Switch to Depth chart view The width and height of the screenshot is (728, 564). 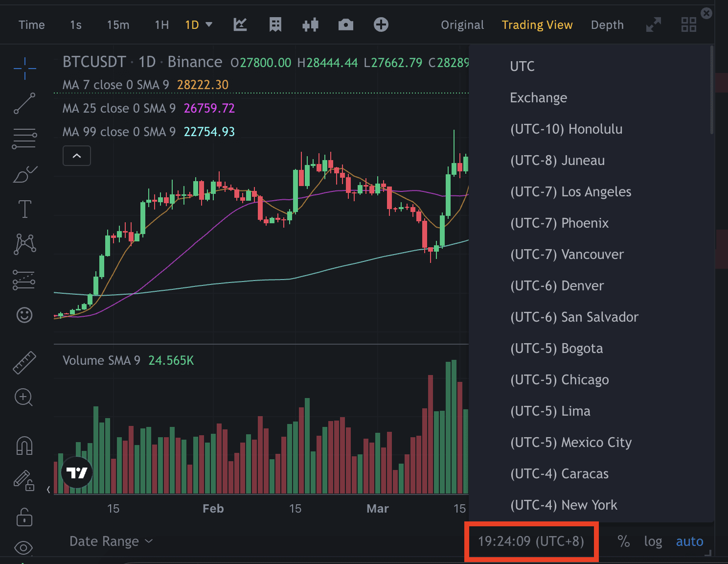[607, 25]
